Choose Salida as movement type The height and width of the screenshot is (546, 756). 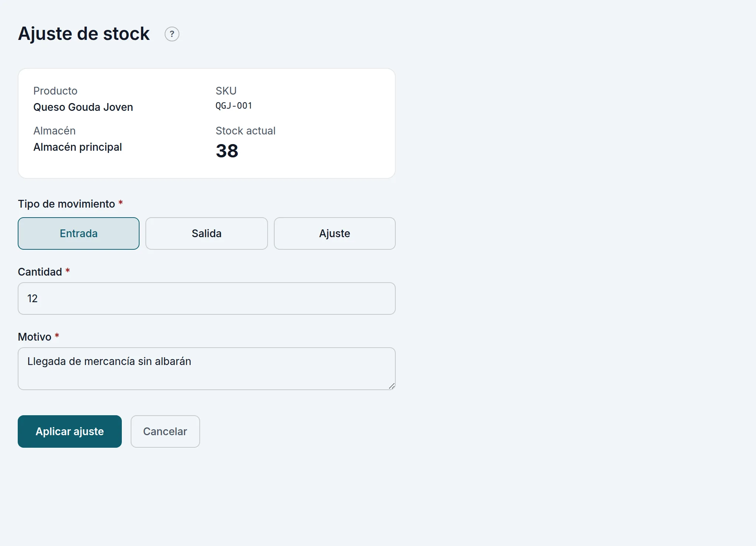point(207,233)
